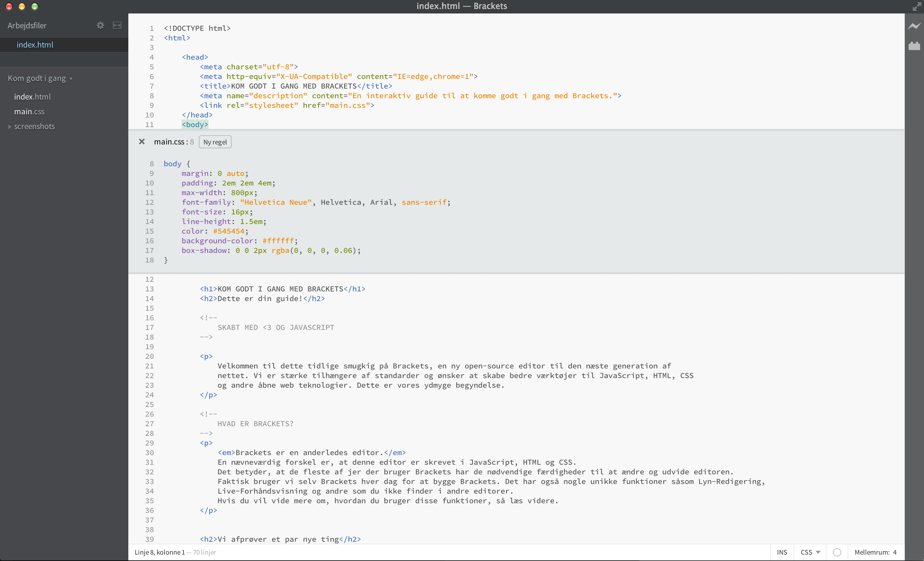Close the main.css inline editor
The image size is (924, 561).
pyautogui.click(x=142, y=142)
